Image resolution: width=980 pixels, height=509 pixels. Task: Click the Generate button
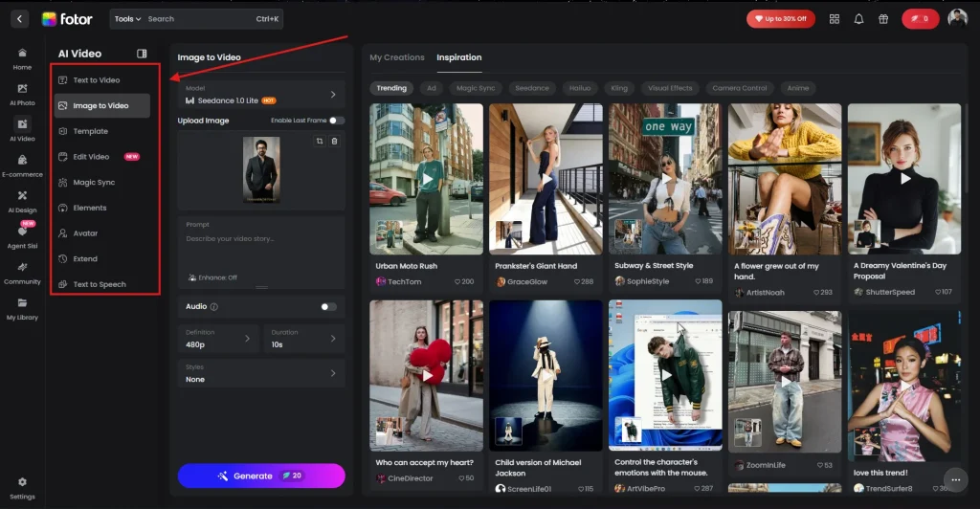(261, 476)
